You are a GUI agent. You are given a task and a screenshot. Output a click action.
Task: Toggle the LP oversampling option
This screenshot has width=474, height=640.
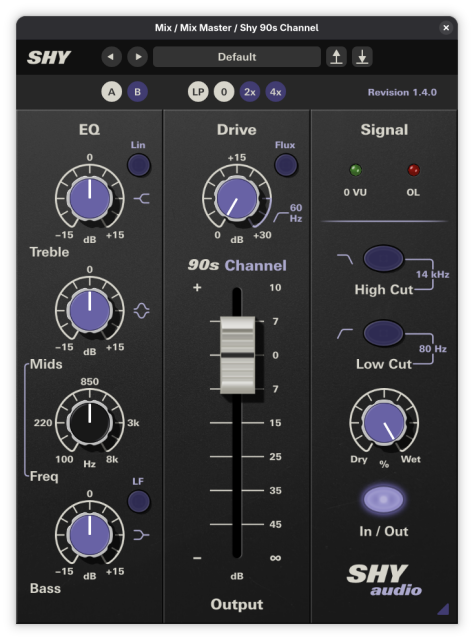click(198, 92)
